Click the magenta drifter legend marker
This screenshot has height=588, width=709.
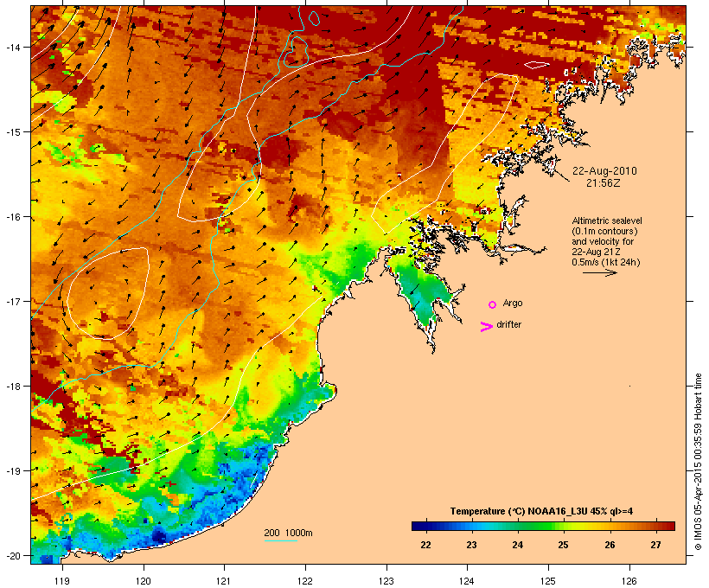pyautogui.click(x=487, y=327)
